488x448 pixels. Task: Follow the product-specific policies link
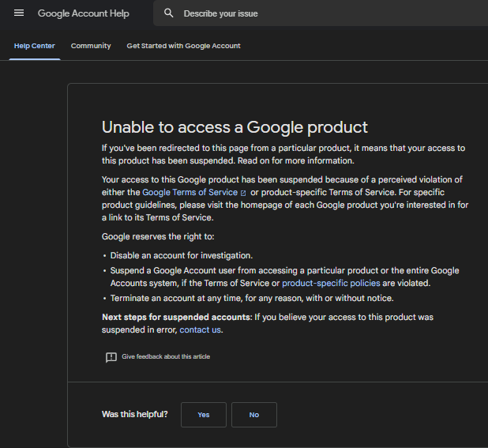[331, 283]
